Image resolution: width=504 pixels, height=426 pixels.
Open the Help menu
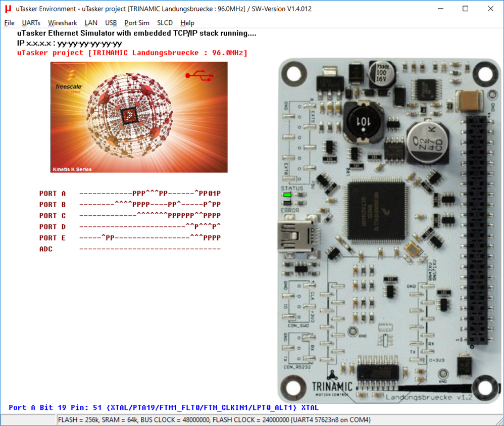coord(187,23)
